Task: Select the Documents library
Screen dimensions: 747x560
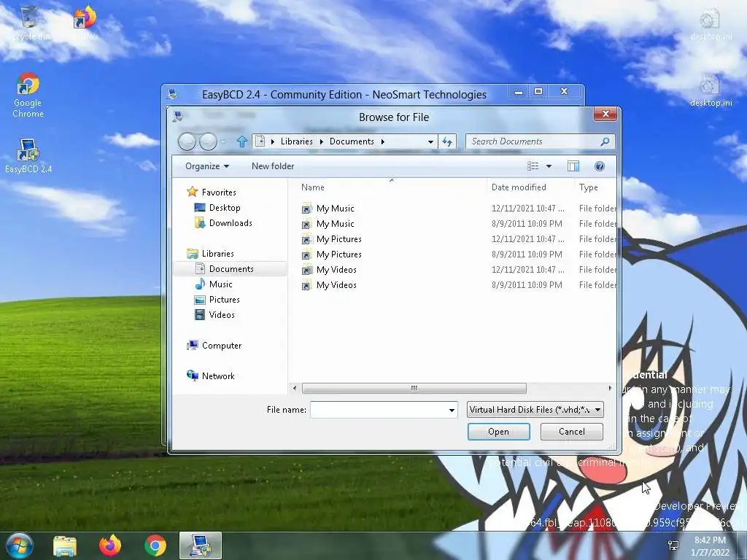Action: pos(231,268)
